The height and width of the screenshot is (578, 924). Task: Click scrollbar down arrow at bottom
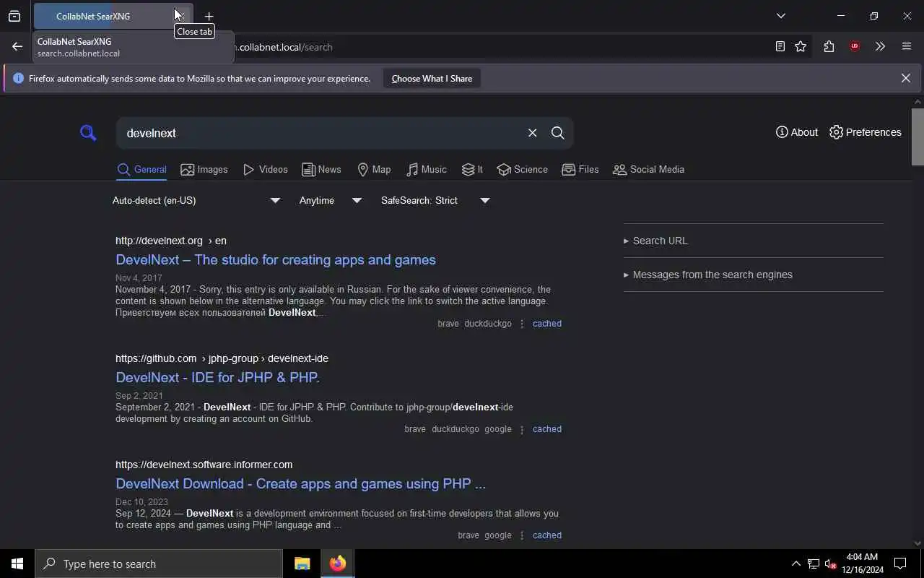click(918, 543)
